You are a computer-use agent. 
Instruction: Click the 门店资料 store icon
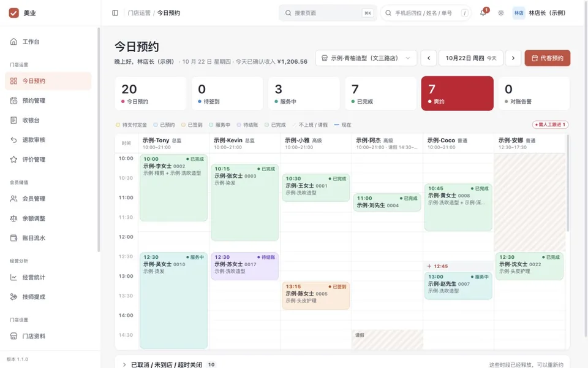coord(13,336)
